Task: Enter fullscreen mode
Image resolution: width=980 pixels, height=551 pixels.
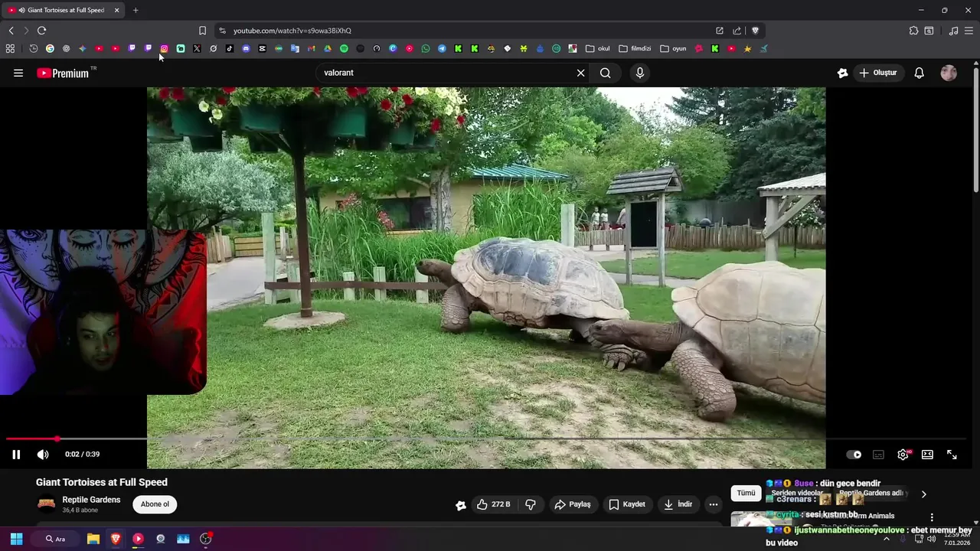Action: pyautogui.click(x=952, y=455)
